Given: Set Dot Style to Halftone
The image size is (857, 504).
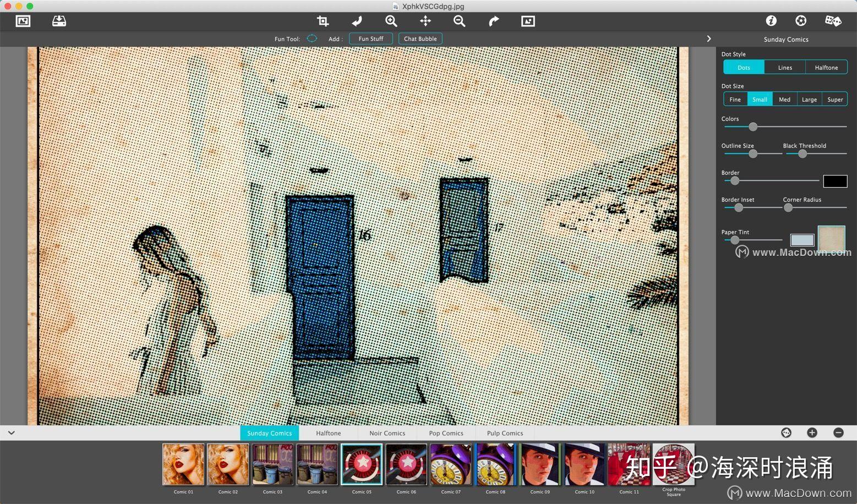Looking at the screenshot, I should [826, 67].
